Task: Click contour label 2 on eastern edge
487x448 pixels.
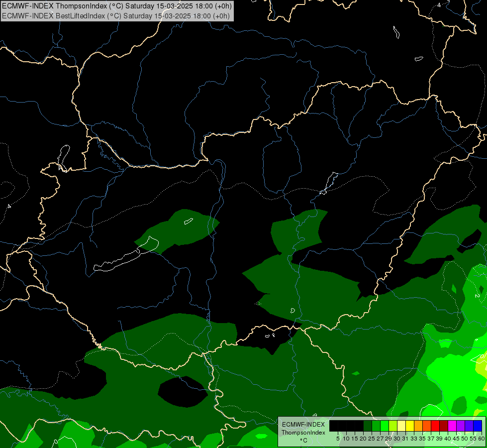Action: coord(477,295)
